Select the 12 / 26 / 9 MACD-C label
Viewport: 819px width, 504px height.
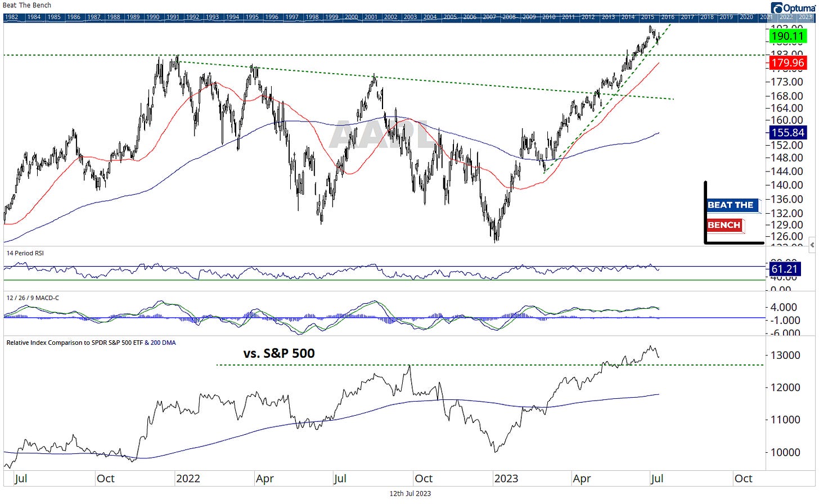point(33,298)
